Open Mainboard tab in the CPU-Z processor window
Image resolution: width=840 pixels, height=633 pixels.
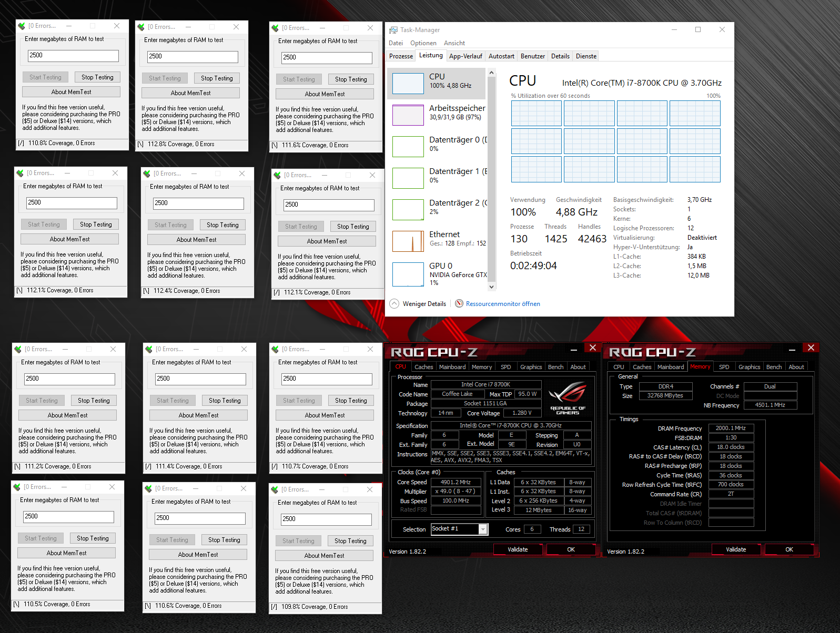pos(452,367)
